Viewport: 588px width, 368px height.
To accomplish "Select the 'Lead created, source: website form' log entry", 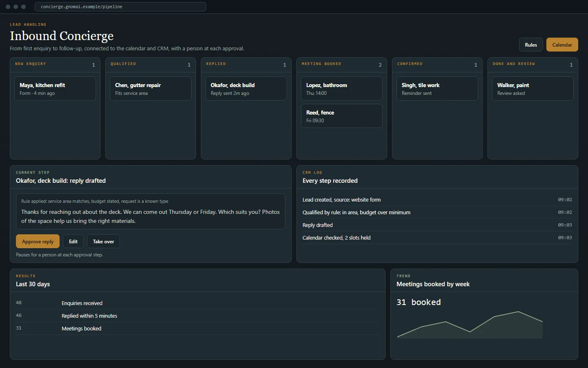I will pyautogui.click(x=437, y=200).
